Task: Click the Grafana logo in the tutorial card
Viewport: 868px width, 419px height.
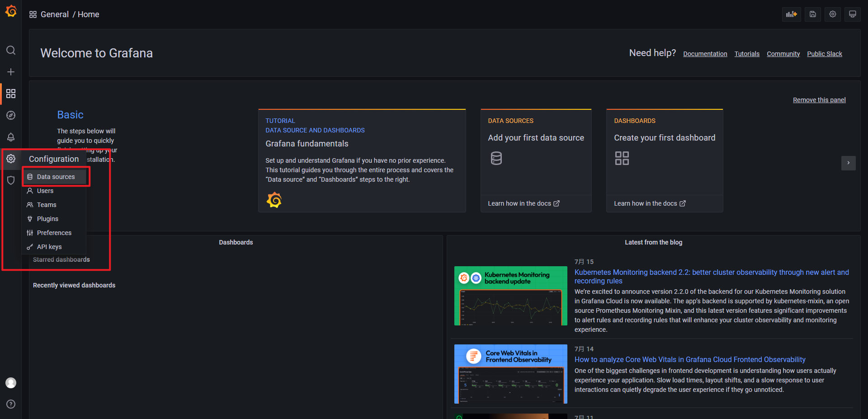Action: (x=274, y=200)
